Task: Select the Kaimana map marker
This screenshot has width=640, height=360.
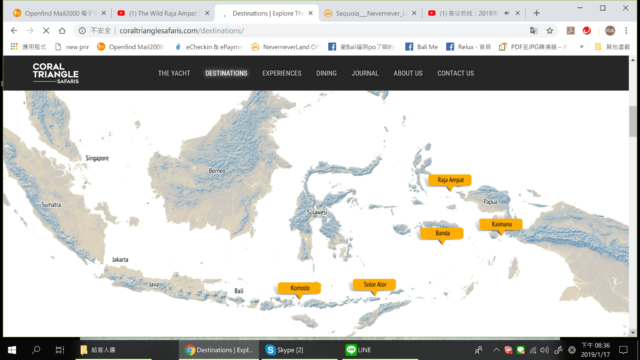Action: [x=501, y=224]
